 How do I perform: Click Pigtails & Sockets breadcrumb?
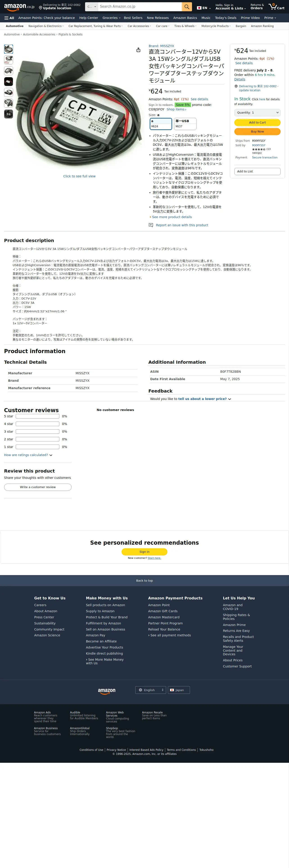pyautogui.click(x=70, y=34)
